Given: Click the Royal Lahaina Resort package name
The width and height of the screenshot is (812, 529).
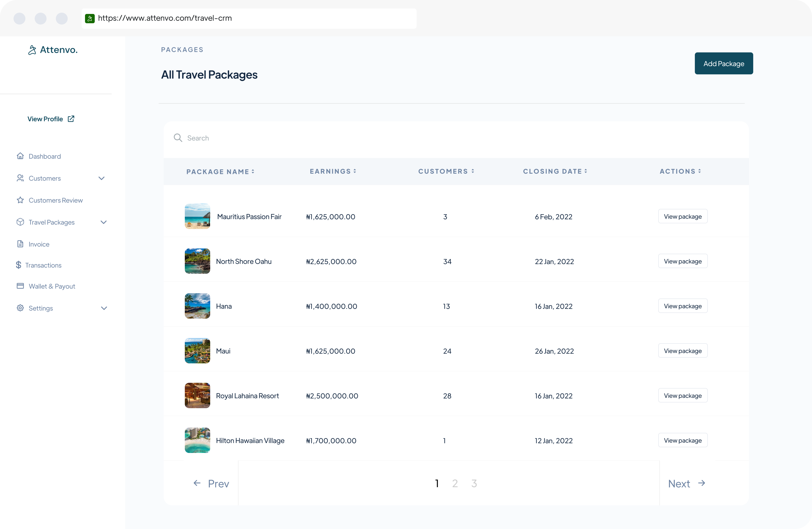Looking at the screenshot, I should (x=247, y=396).
